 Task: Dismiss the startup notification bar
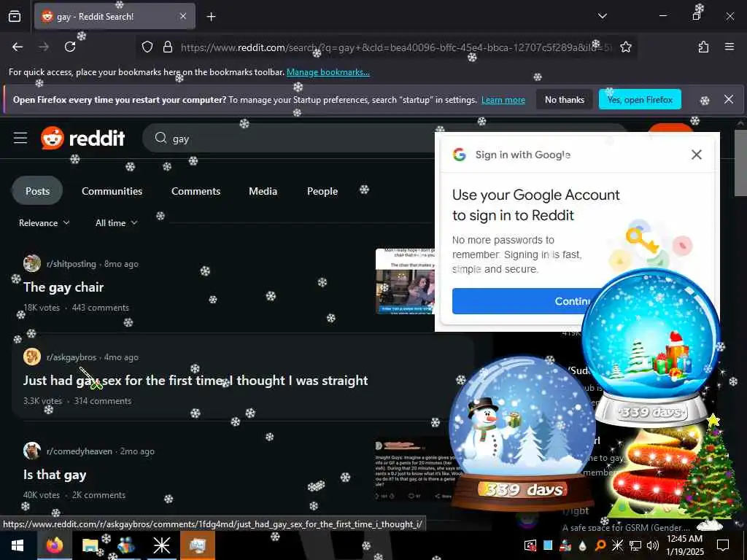click(729, 99)
